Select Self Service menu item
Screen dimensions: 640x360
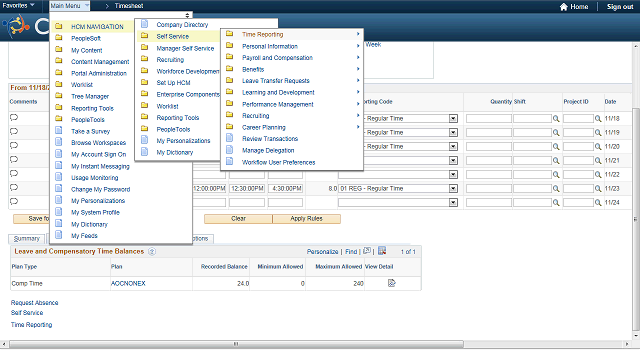[x=173, y=36]
